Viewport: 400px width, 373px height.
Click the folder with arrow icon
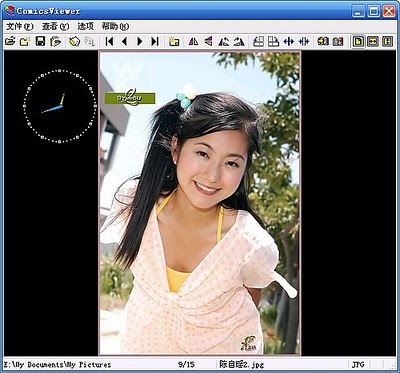[55, 42]
